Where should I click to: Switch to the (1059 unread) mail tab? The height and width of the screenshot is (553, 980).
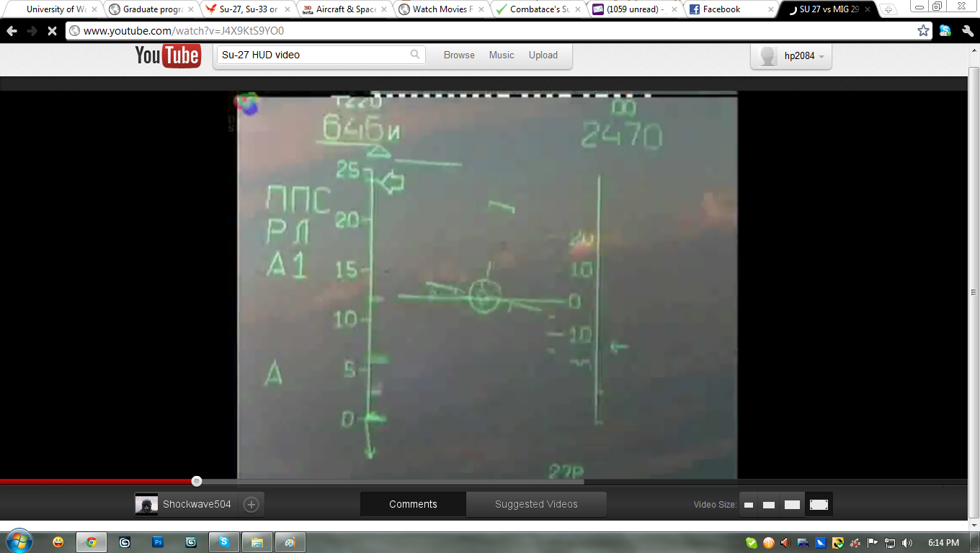[x=636, y=9]
